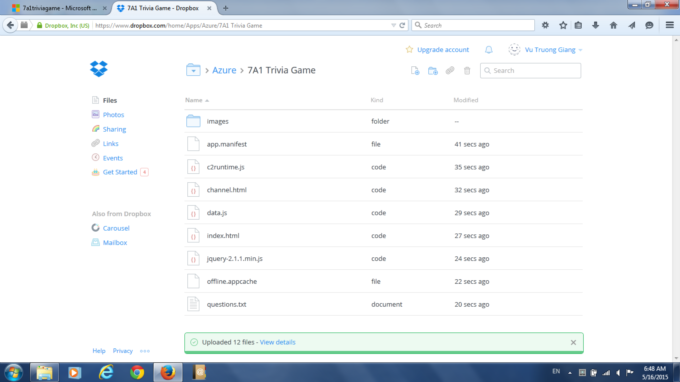Launch Chrome from the taskbar
The width and height of the screenshot is (680, 382).
(137, 372)
